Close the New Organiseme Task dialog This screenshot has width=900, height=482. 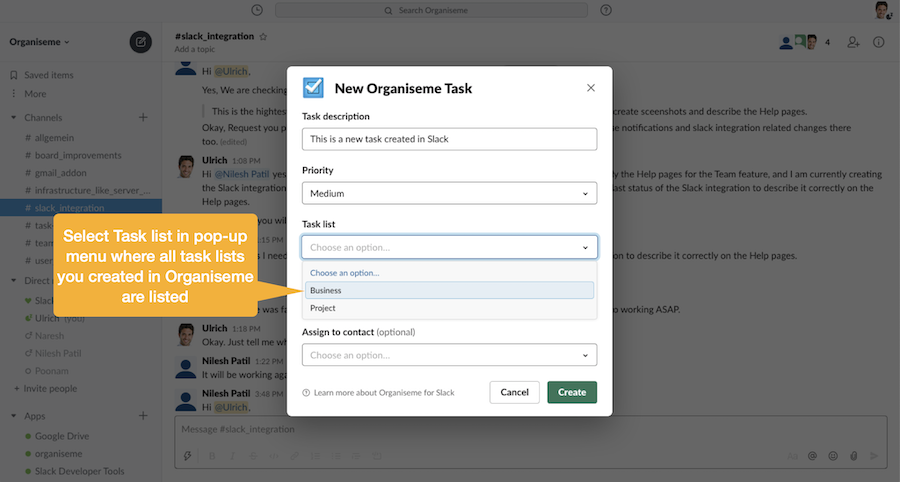(x=591, y=88)
